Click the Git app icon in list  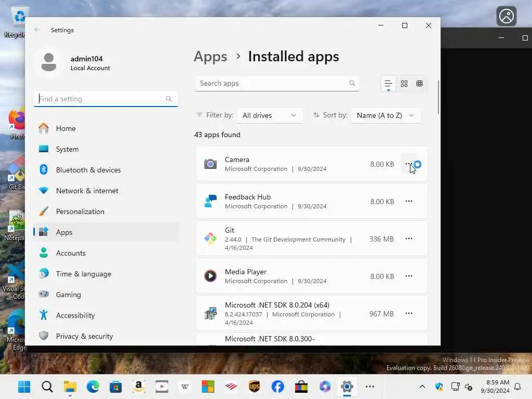tap(210, 238)
